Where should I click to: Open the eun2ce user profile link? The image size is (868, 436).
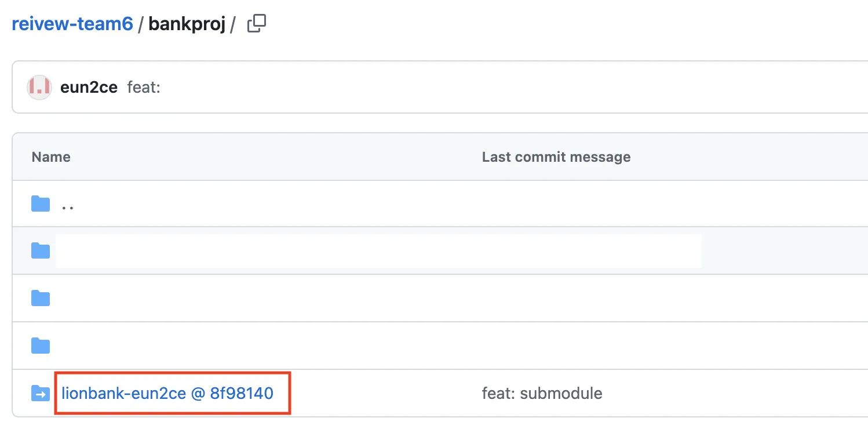click(x=89, y=88)
